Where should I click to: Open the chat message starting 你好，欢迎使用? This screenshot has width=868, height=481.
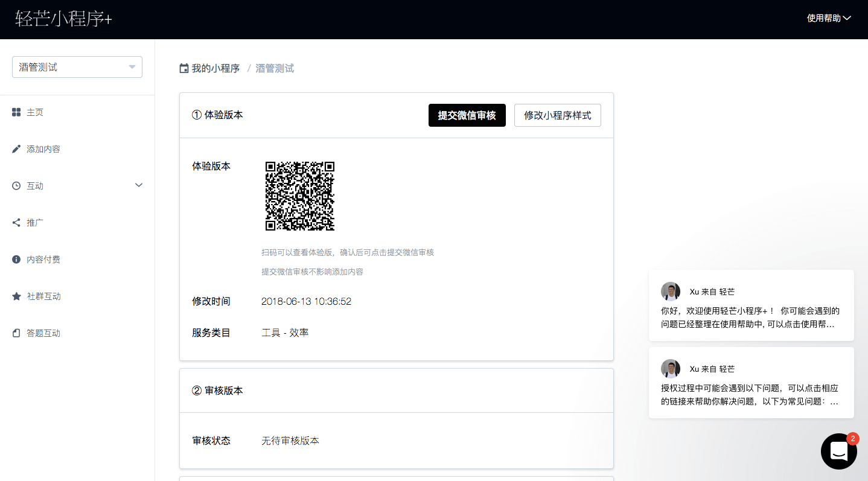[x=752, y=305]
